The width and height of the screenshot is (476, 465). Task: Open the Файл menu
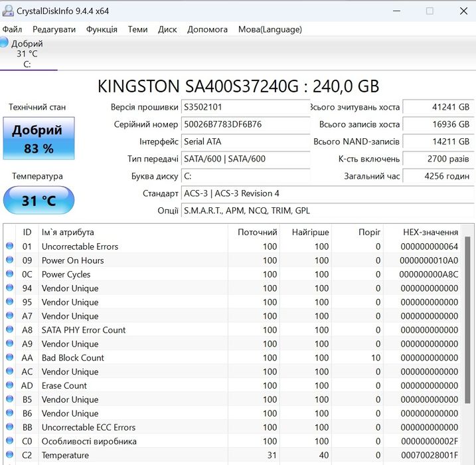tap(12, 29)
